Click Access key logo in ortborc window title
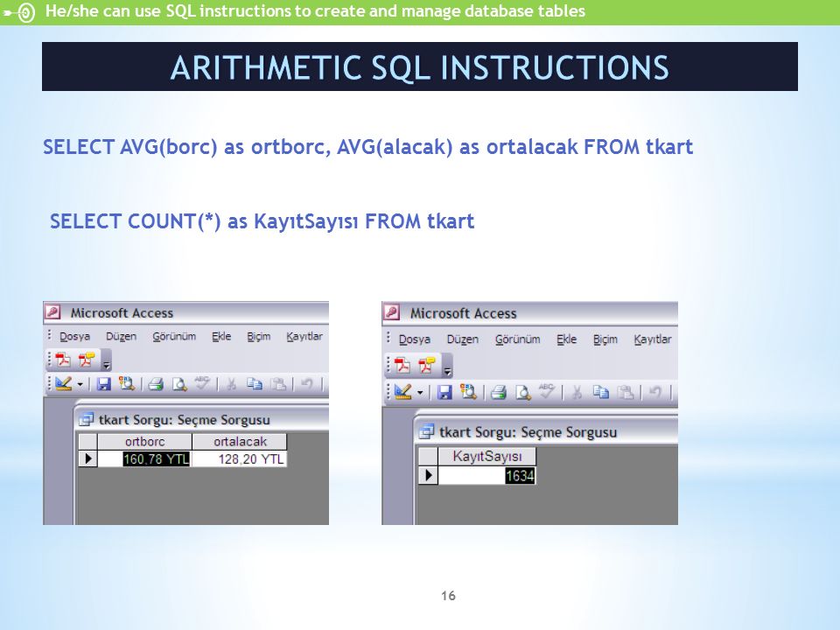Screen dimensions: 840x630 click(x=52, y=311)
